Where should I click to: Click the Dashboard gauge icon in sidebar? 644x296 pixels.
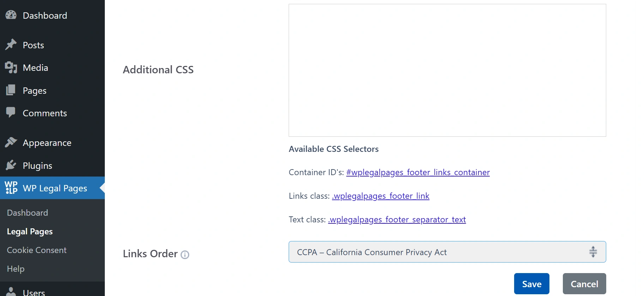tap(11, 15)
